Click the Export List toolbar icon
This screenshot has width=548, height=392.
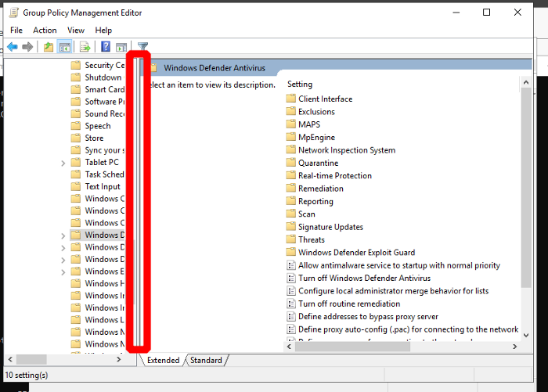tap(85, 46)
